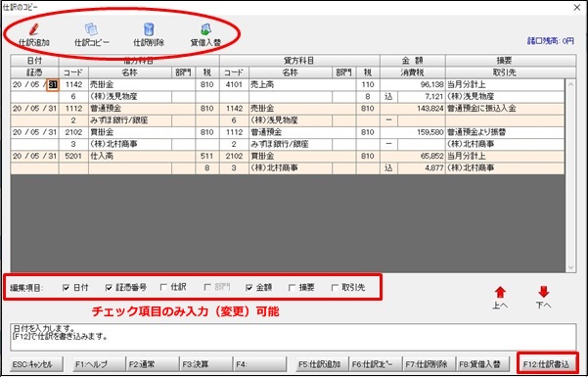Click the 仕訳コピー toolbar icon

pyautogui.click(x=91, y=29)
